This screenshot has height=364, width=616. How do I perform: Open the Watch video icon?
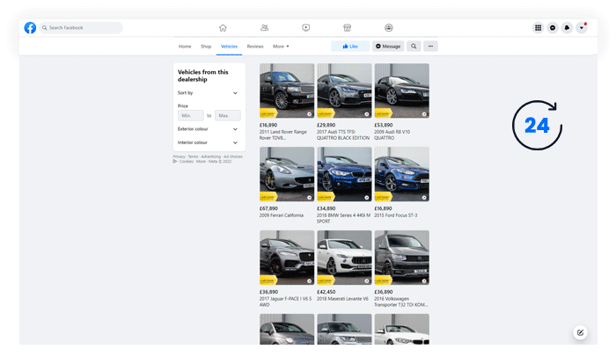[x=305, y=27]
